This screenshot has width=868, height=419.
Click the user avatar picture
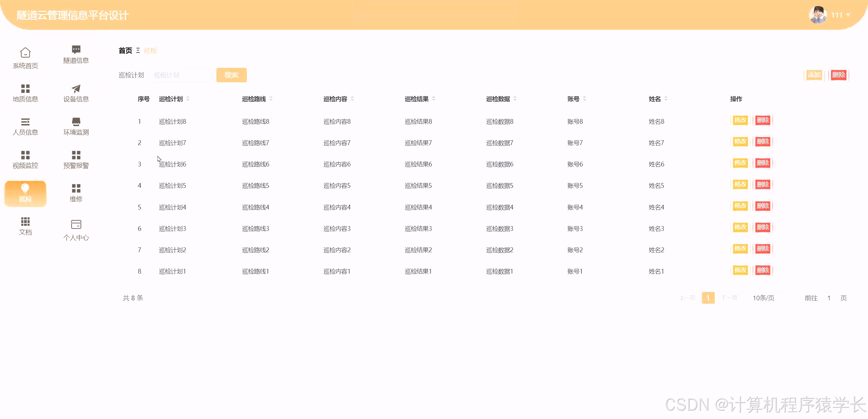click(x=817, y=15)
